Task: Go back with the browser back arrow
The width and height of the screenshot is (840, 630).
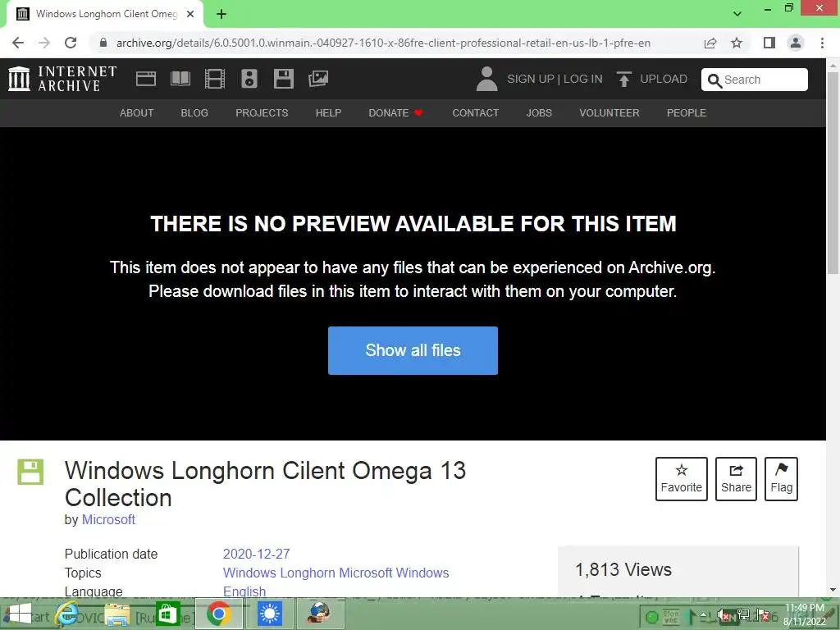Action: pos(18,43)
